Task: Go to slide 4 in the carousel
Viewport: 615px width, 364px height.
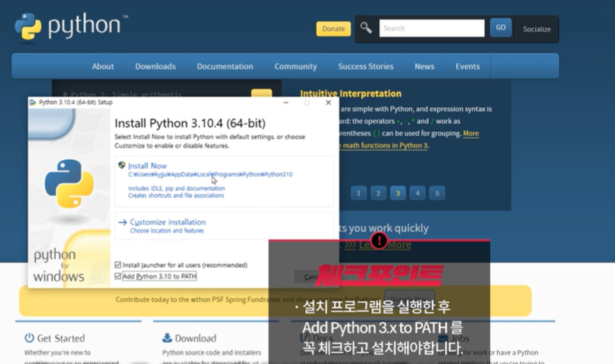Action: pyautogui.click(x=417, y=192)
